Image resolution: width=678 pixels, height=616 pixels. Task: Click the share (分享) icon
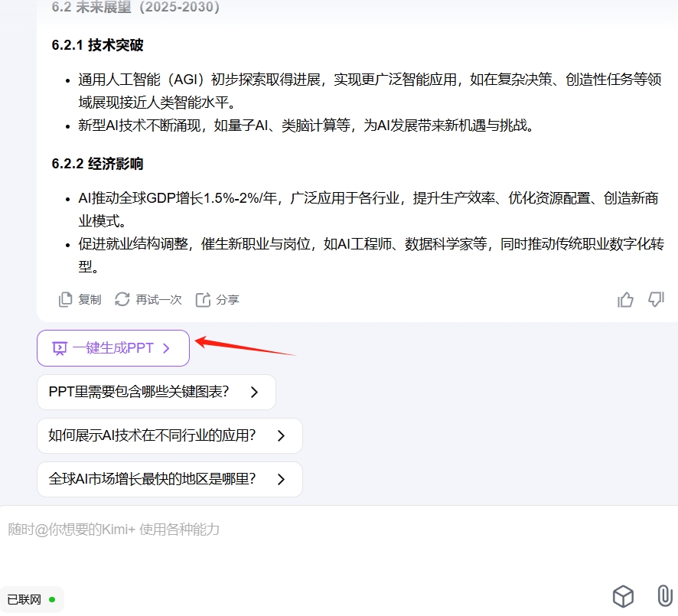coord(203,299)
